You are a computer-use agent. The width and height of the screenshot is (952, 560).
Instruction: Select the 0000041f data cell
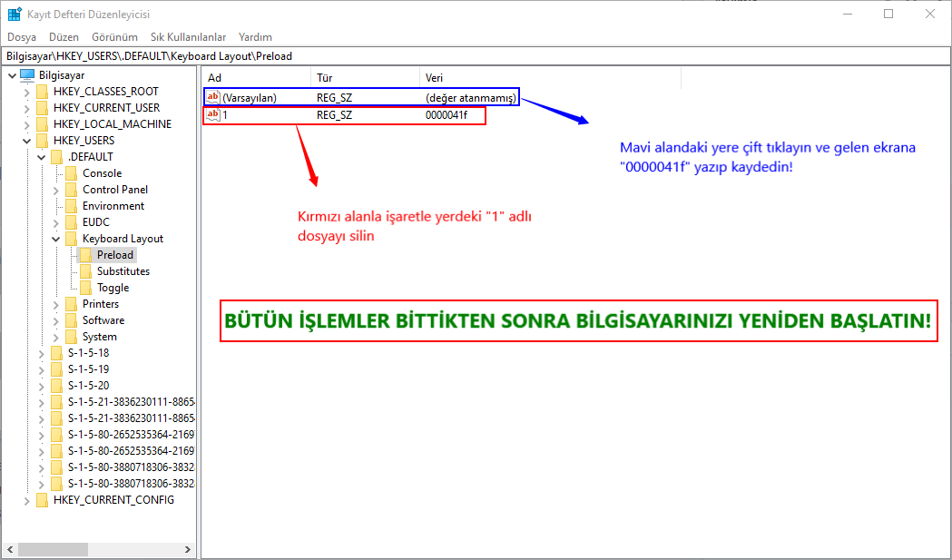tap(447, 115)
